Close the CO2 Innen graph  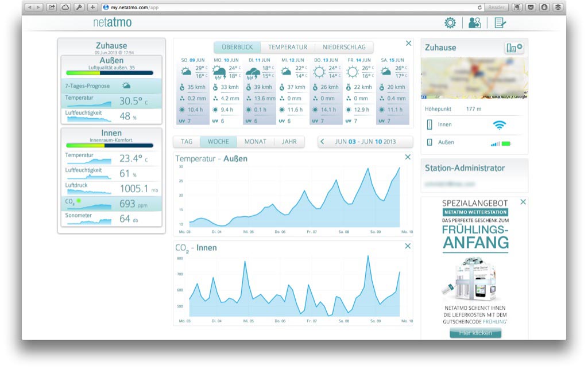pos(408,246)
